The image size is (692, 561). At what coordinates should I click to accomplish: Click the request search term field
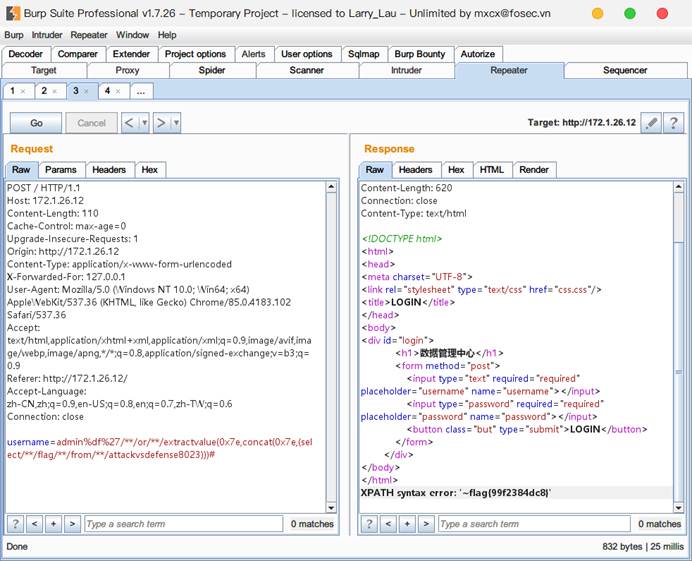[x=184, y=524]
